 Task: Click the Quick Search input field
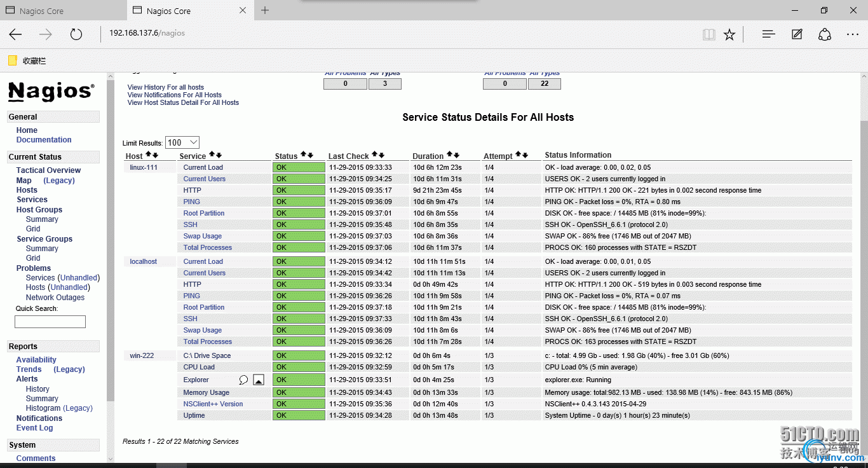[x=50, y=322]
